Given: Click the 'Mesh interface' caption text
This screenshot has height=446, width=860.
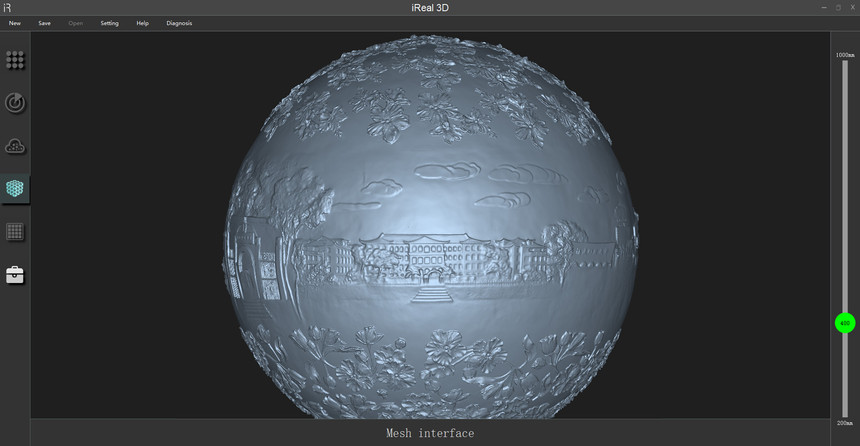Looking at the screenshot, I should 430,433.
